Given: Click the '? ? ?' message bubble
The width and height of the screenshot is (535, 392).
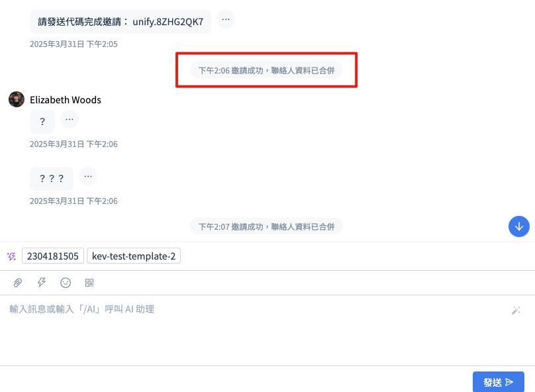Looking at the screenshot, I should pos(52,178).
